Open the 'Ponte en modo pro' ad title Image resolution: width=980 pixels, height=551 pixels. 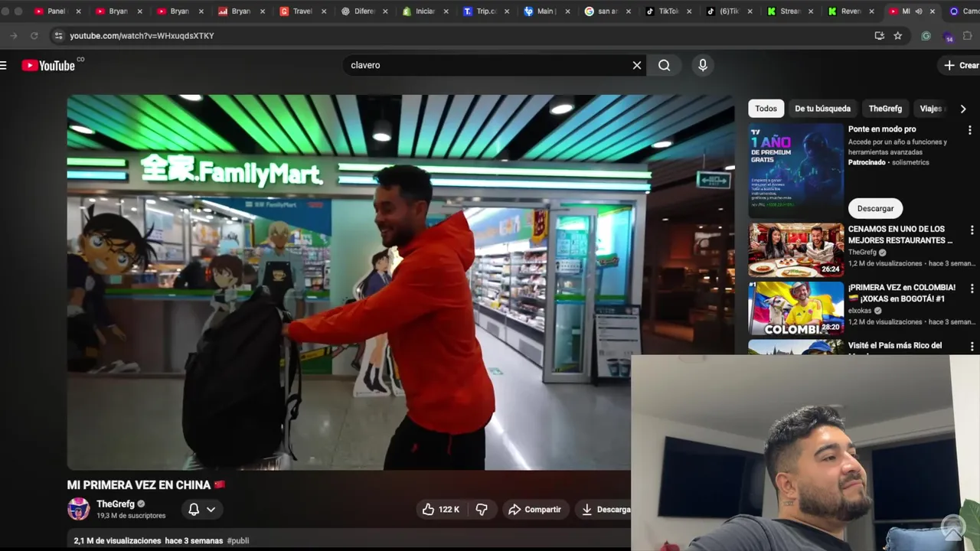coord(882,129)
